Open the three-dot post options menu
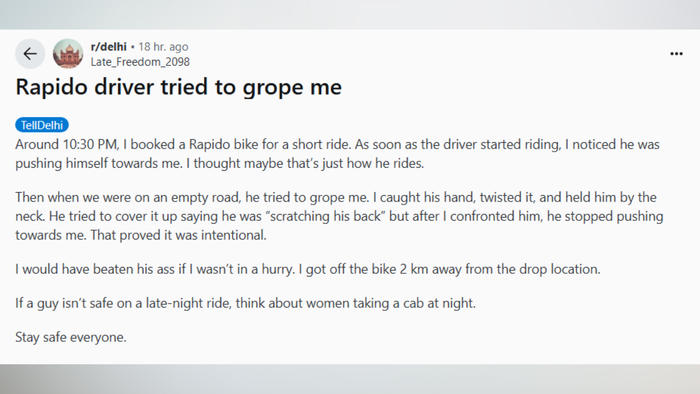 tap(676, 54)
